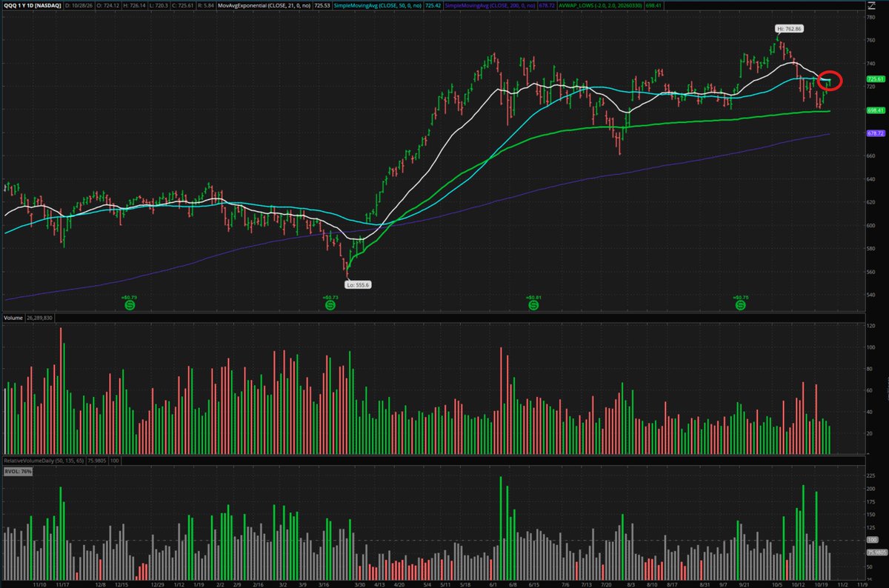Click the H: 726.14 high value in header
This screenshot has width=889, height=588.
(x=134, y=6)
